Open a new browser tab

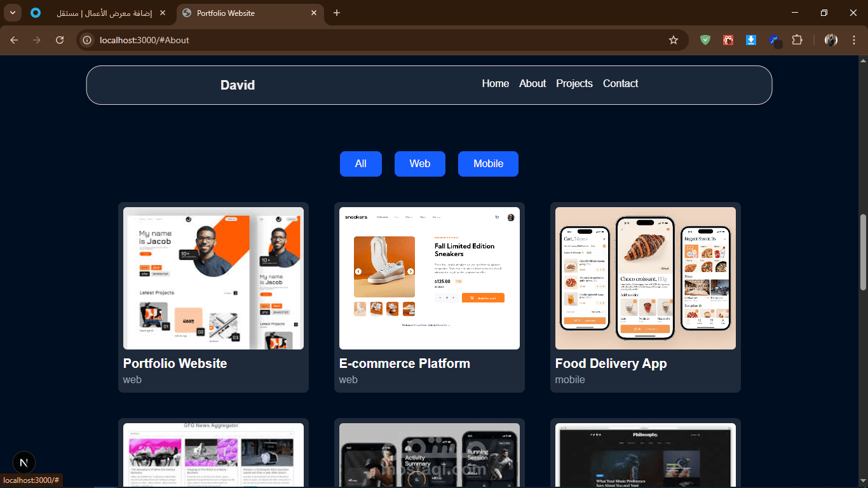click(337, 13)
